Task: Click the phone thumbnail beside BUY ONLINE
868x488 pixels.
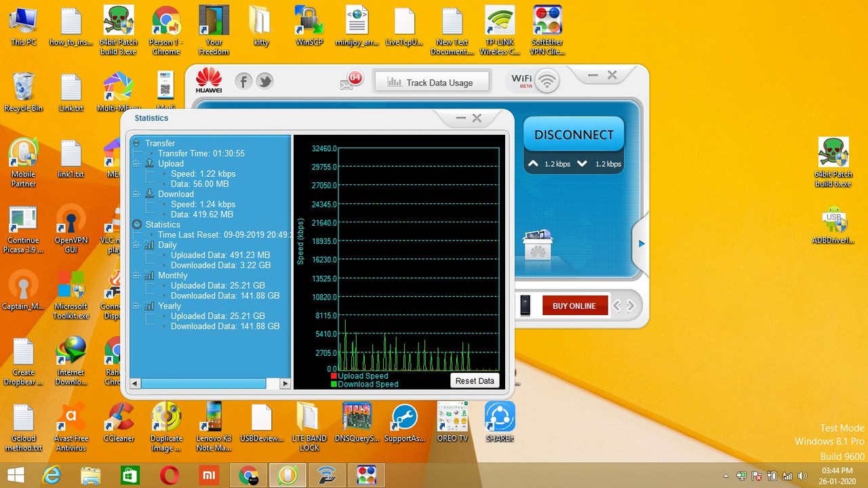Action: pos(525,306)
